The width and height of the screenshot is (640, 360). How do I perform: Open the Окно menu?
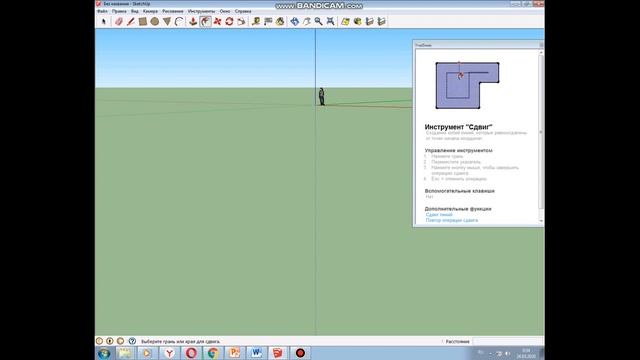click(x=225, y=11)
